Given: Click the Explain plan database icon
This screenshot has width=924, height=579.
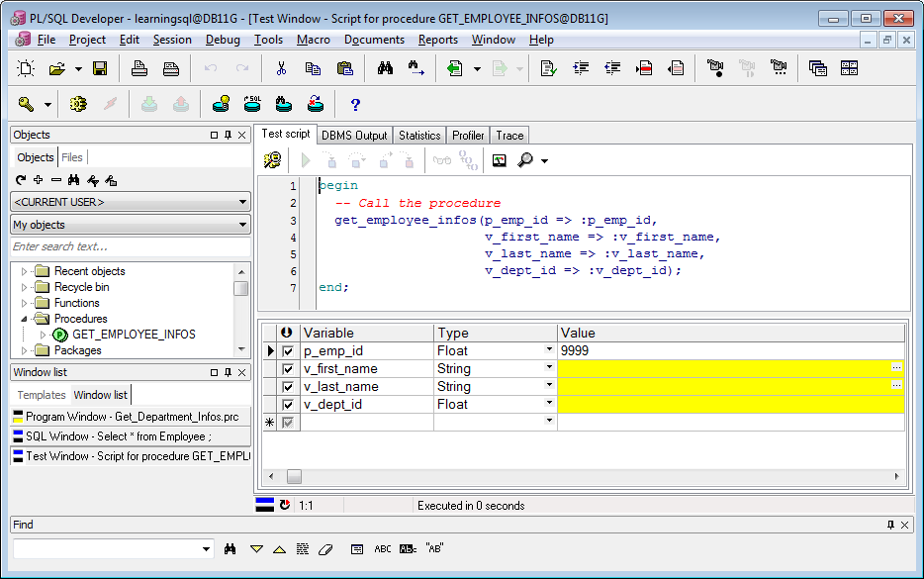Looking at the screenshot, I should pyautogui.click(x=221, y=104).
